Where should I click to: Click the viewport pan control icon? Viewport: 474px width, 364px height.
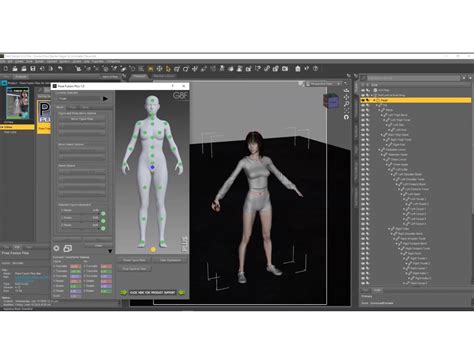point(346,97)
